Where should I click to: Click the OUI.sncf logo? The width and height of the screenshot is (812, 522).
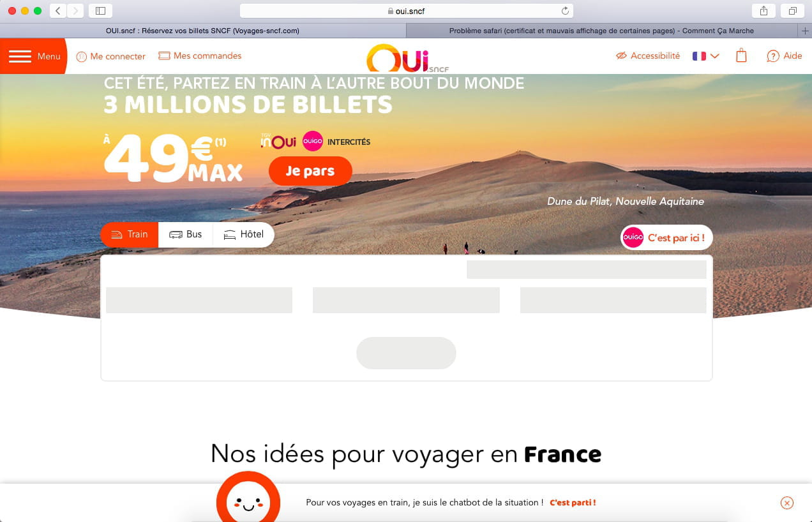tap(406, 57)
